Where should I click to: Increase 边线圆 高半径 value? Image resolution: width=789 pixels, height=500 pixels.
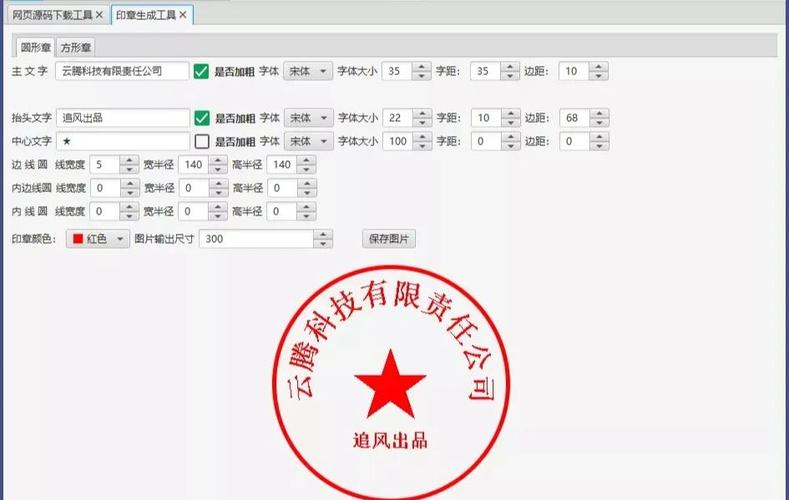[x=306, y=160]
